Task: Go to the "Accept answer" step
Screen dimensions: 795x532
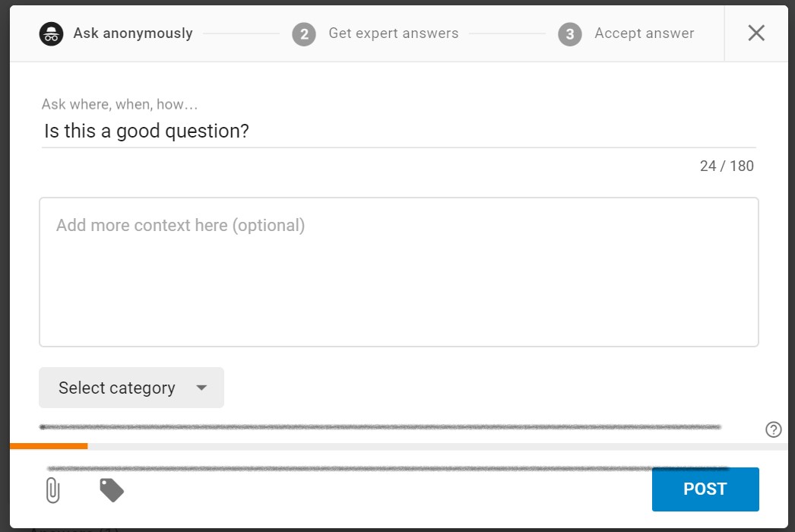Action: point(644,33)
